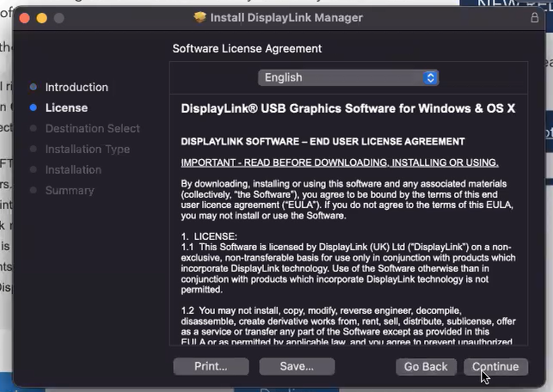Click the blue bullet beside License
Image resolution: width=553 pixels, height=392 pixels.
click(x=34, y=107)
